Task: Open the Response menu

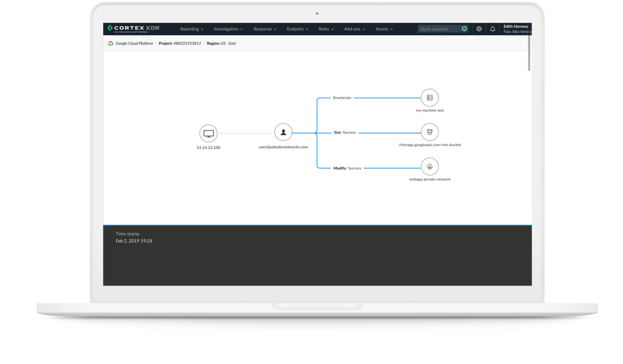Action: click(x=265, y=29)
